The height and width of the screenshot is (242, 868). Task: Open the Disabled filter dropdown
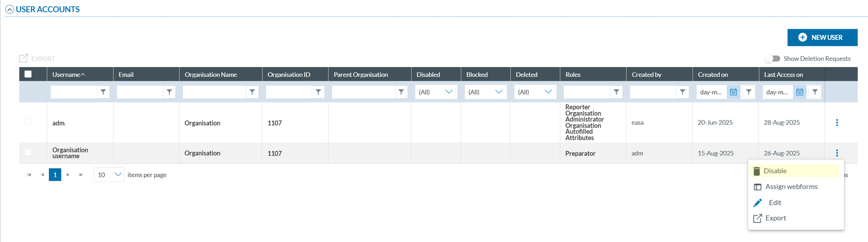(435, 92)
